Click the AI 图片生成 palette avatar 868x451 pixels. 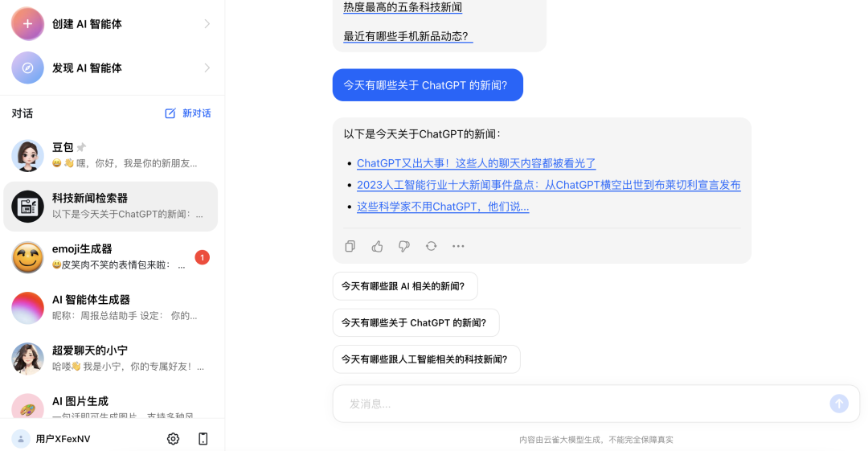27,406
